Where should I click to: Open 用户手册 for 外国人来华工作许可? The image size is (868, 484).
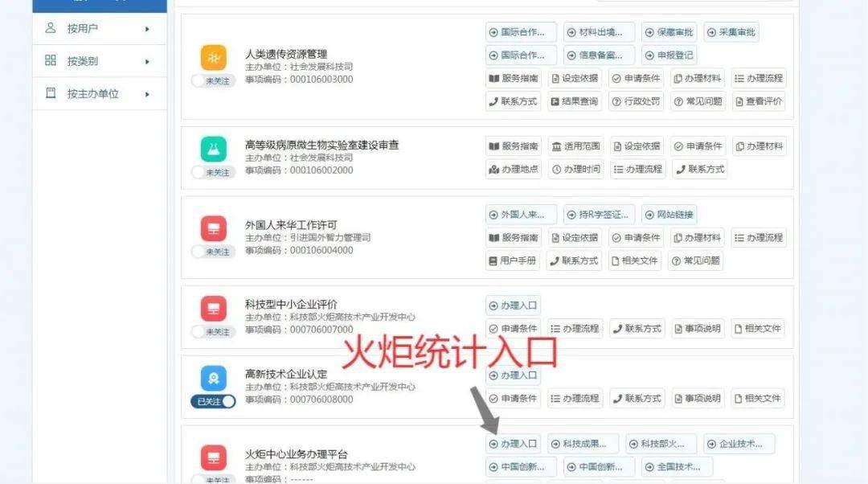(513, 260)
